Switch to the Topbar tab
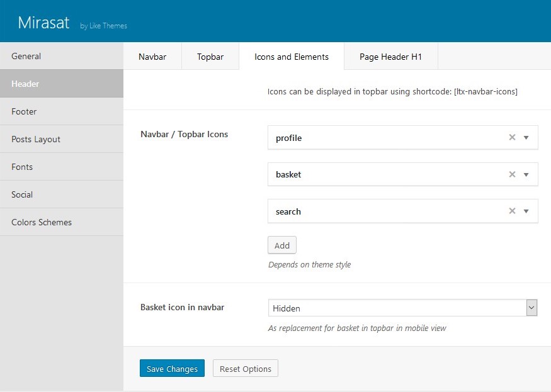The width and height of the screenshot is (551, 392). (210, 57)
